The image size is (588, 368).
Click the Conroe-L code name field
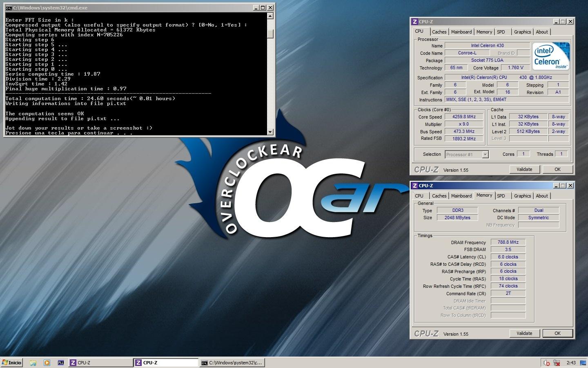[x=467, y=53]
